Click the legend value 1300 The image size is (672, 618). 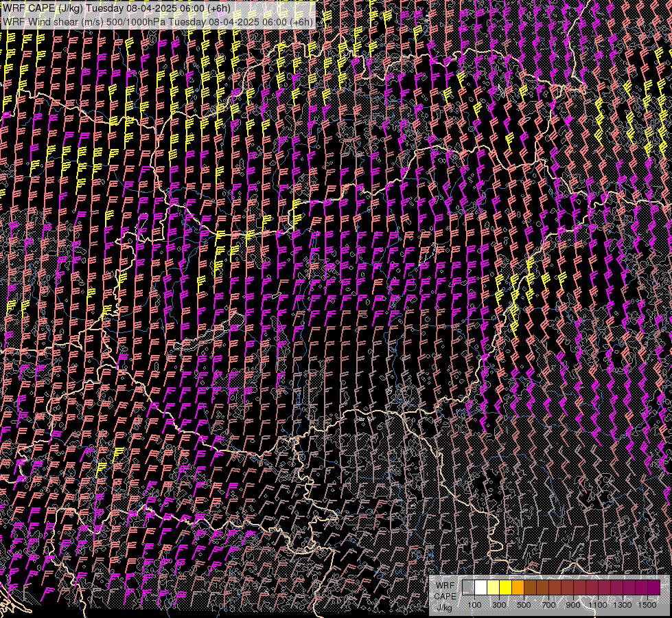(623, 605)
